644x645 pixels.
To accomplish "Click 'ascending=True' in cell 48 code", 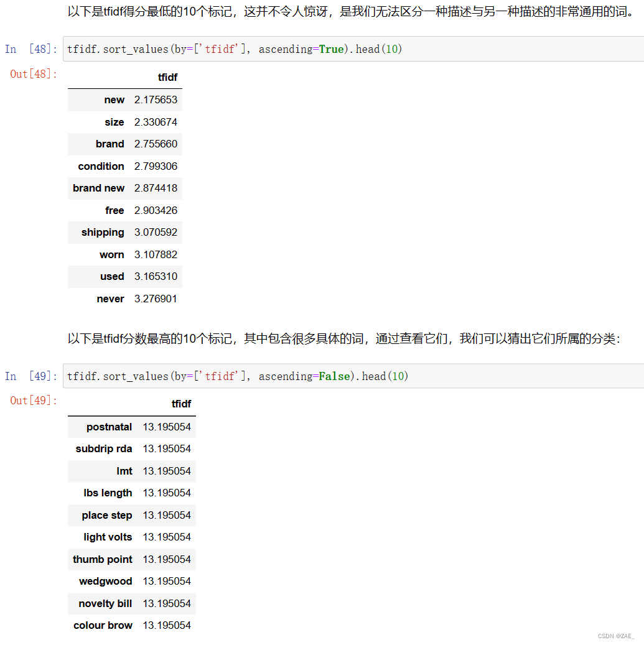I will coord(301,49).
